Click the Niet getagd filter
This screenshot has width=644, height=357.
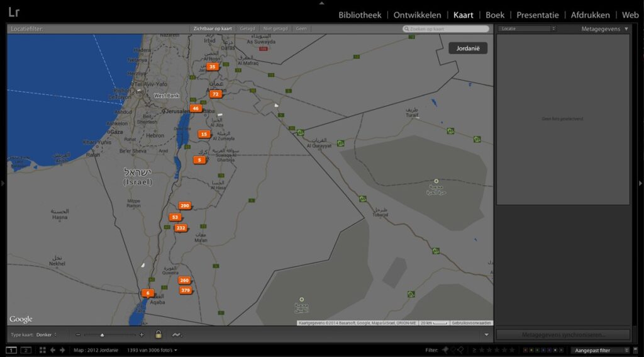click(275, 29)
